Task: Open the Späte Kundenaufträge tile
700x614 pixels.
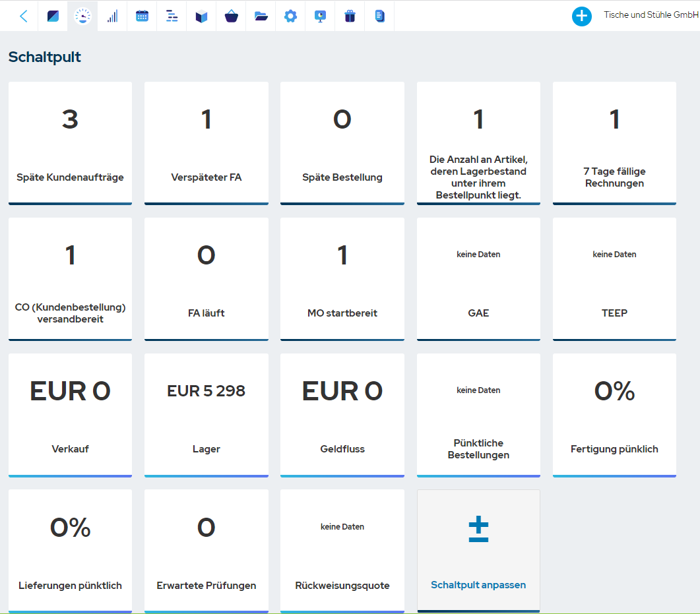Action: [x=70, y=142]
